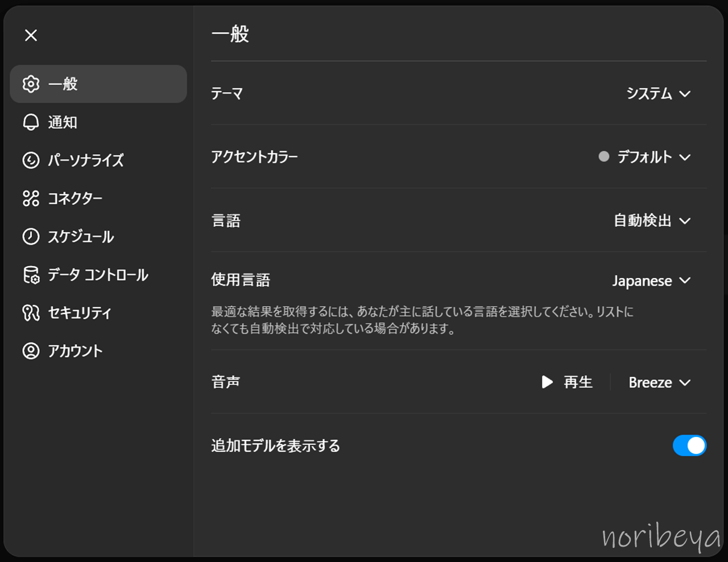Select the 一般 sidebar item
Viewport: 728px width, 562px height.
[x=98, y=84]
